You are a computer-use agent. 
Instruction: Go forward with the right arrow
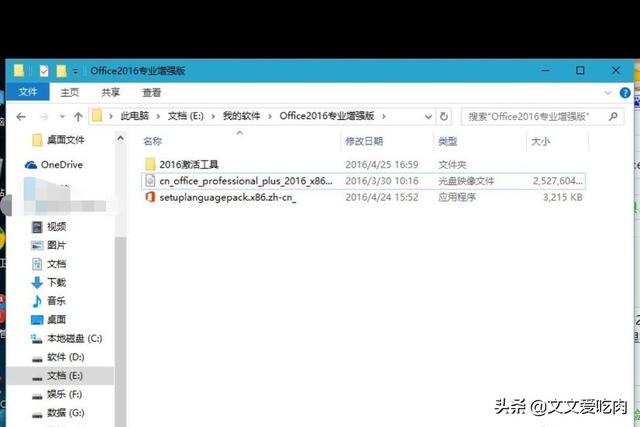[x=44, y=117]
